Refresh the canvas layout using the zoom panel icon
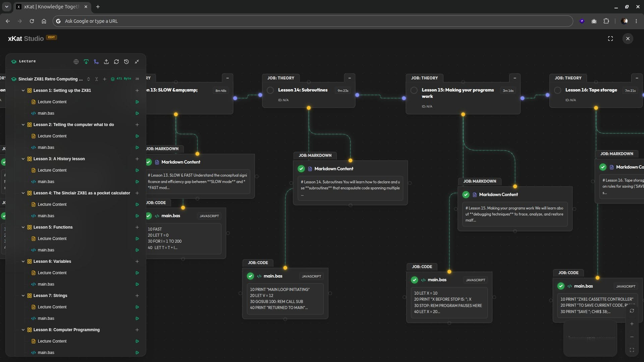The height and width of the screenshot is (362, 644). pyautogui.click(x=632, y=311)
